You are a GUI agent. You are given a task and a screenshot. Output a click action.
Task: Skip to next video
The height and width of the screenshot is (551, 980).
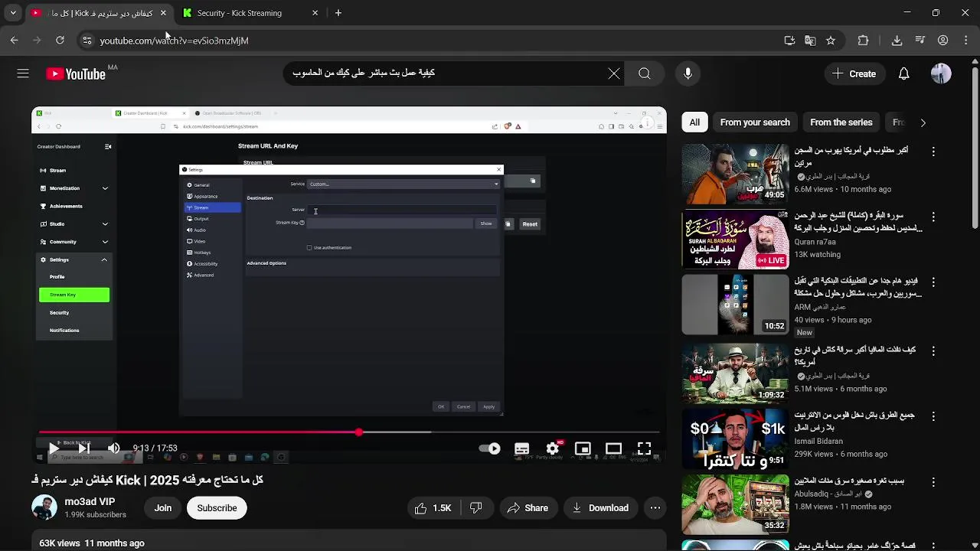point(84,448)
